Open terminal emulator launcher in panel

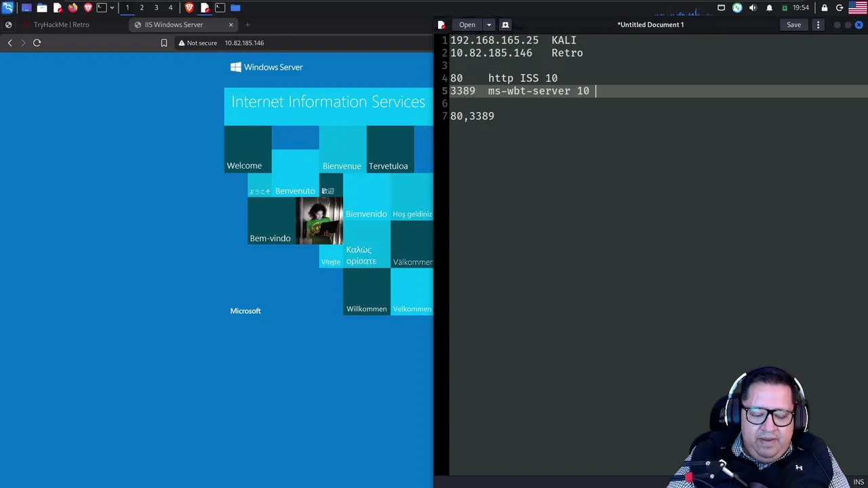(x=102, y=7)
